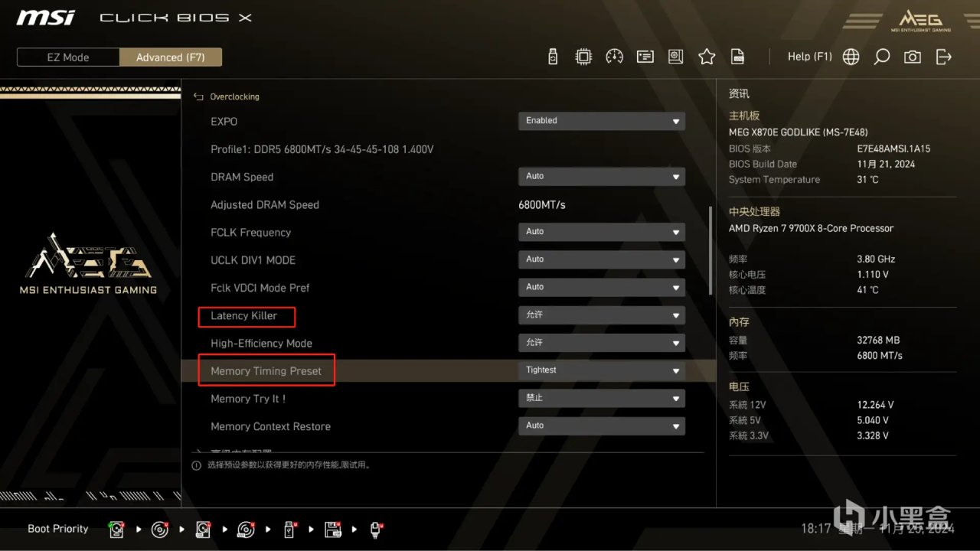Click the Boot Priority label
Viewport: 980px width, 551px height.
click(x=58, y=529)
